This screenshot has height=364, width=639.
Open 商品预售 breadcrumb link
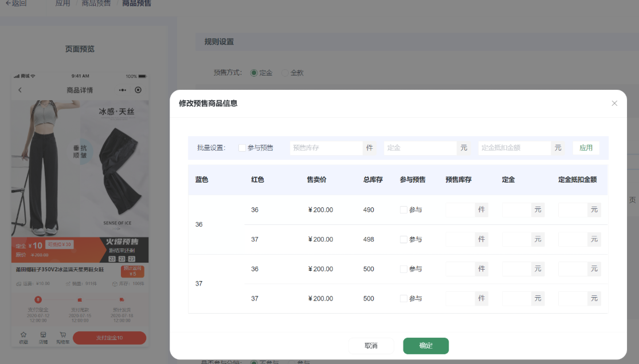click(x=96, y=3)
